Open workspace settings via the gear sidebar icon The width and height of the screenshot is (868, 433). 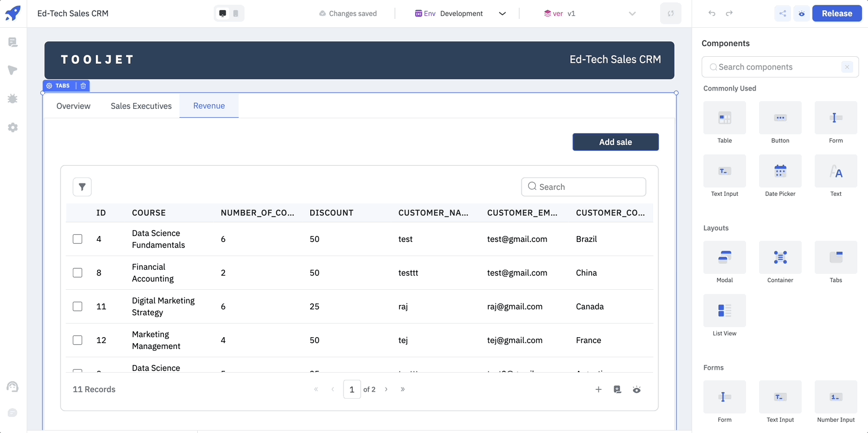pyautogui.click(x=12, y=127)
